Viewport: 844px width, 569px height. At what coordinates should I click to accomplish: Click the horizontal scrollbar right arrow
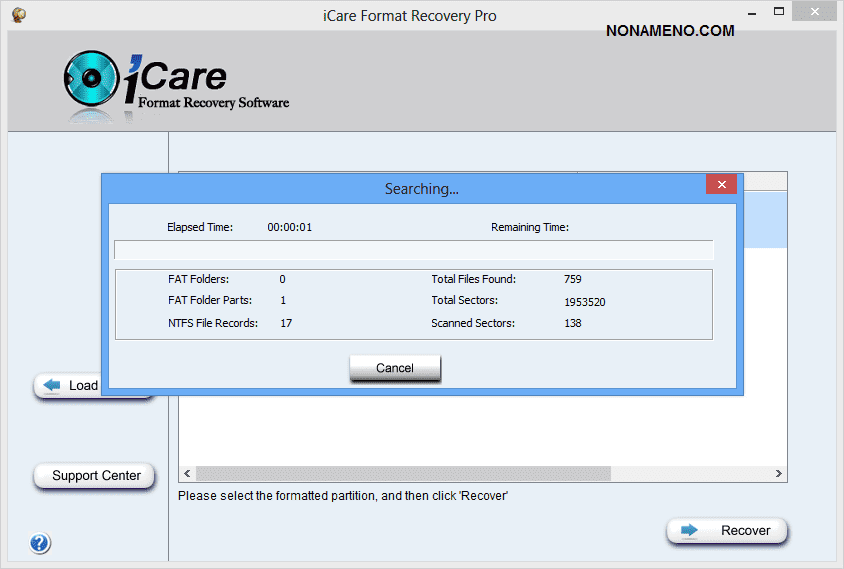click(779, 473)
